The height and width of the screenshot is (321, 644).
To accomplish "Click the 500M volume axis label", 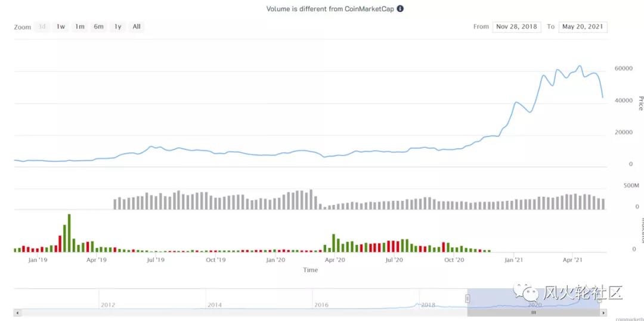I will (631, 186).
